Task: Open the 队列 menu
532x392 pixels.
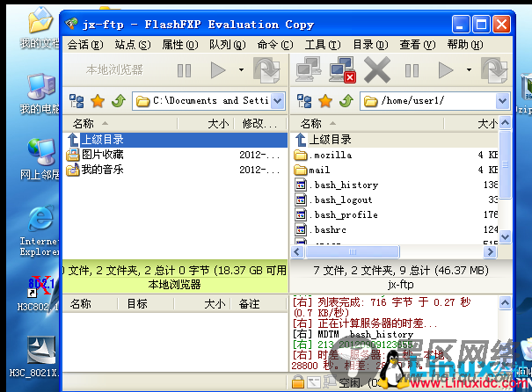Action: (x=228, y=45)
